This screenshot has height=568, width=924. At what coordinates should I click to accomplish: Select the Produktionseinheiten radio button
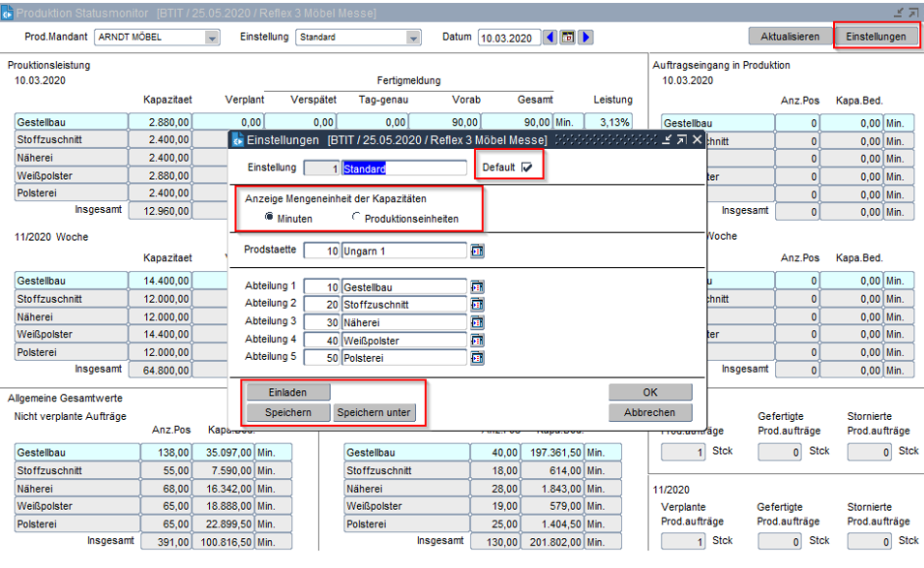click(356, 219)
